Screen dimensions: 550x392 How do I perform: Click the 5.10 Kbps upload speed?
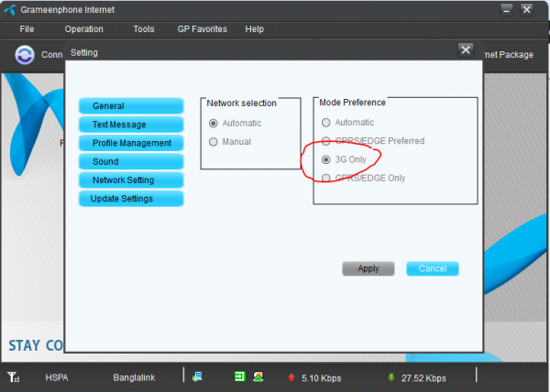click(x=322, y=378)
